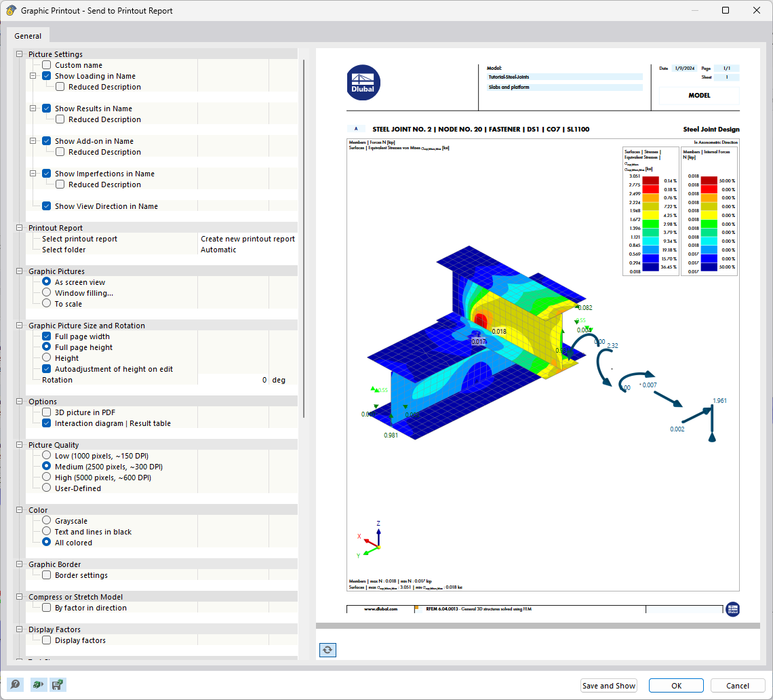Collapse Picture Settings section
This screenshot has width=773, height=700.
19,54
